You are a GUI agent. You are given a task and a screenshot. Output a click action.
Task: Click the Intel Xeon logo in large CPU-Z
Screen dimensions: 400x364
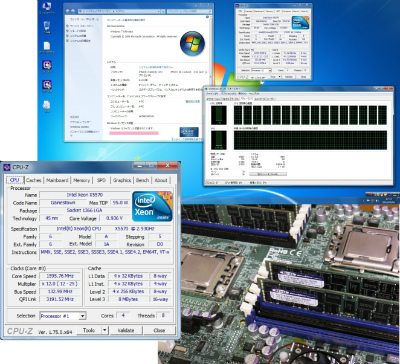pos(152,206)
